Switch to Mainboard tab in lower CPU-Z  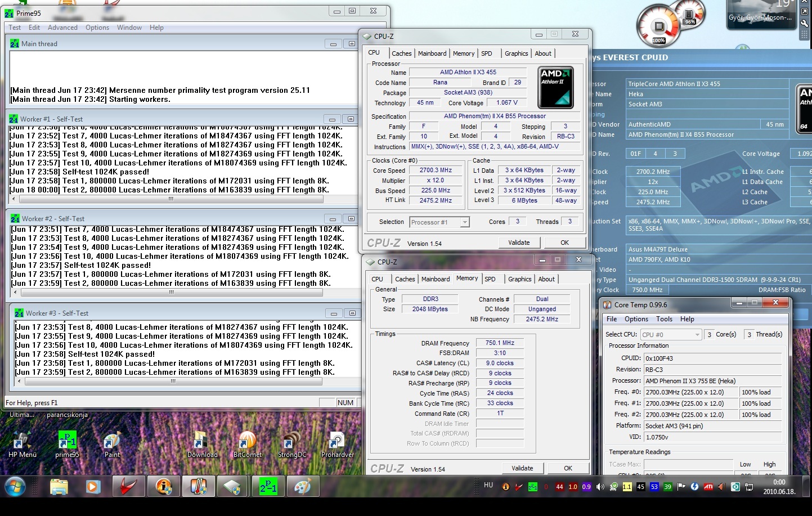(436, 279)
